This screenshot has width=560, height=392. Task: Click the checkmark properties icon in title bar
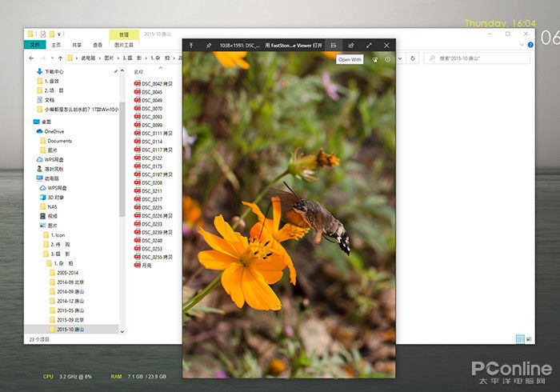(x=42, y=34)
